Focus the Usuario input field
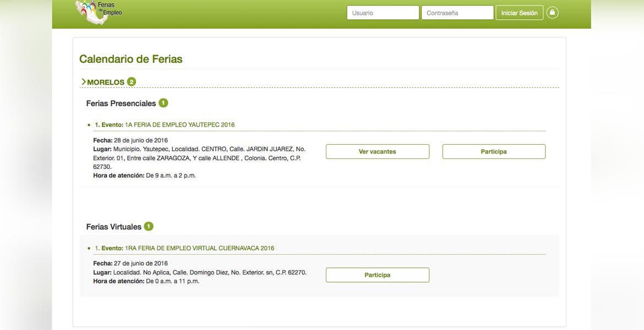The height and width of the screenshot is (330, 644). pos(383,13)
